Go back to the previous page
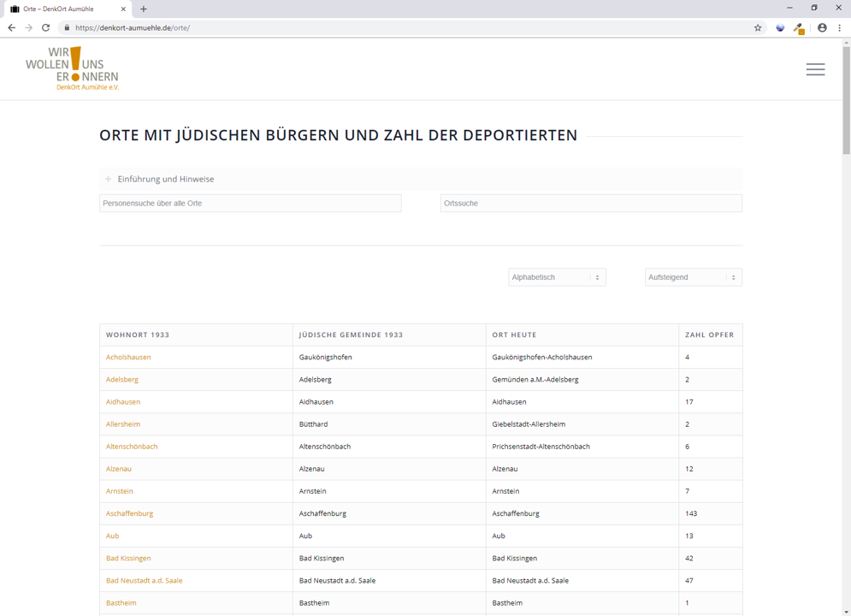This screenshot has width=851, height=616. click(12, 27)
